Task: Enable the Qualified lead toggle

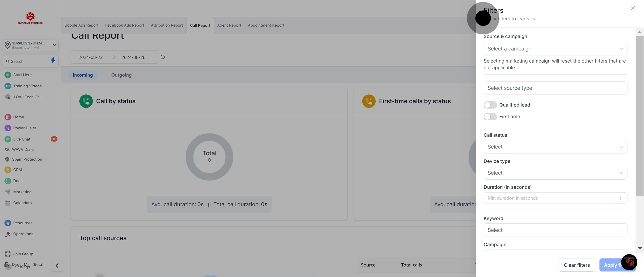Action: click(x=490, y=105)
